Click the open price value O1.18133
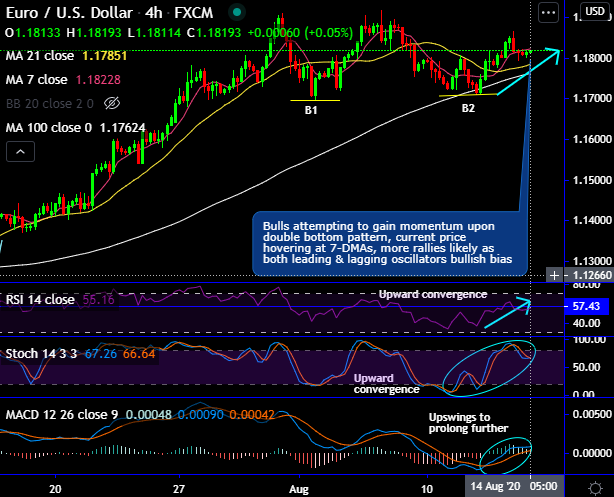Screen dimensions: 614x497 33,33
